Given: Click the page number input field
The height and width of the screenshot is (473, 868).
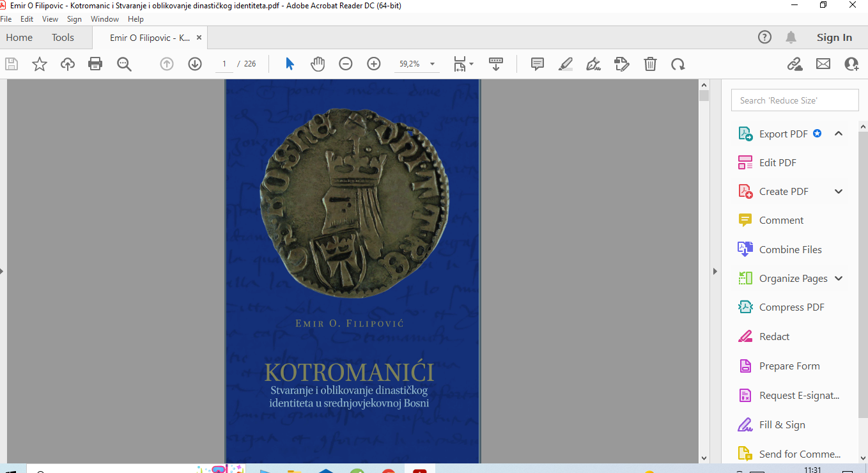Looking at the screenshot, I should click(x=224, y=64).
